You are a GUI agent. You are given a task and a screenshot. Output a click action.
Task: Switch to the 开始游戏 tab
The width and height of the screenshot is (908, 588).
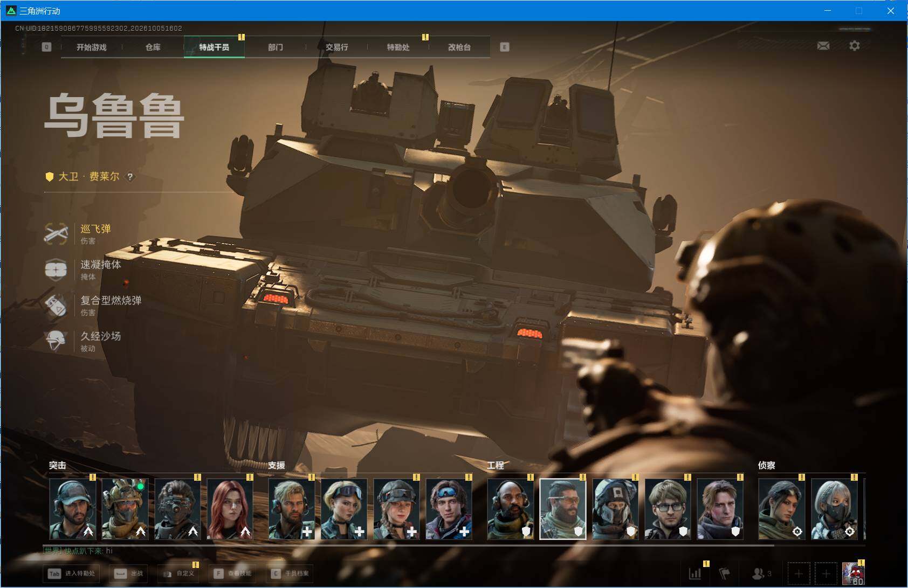(x=92, y=47)
